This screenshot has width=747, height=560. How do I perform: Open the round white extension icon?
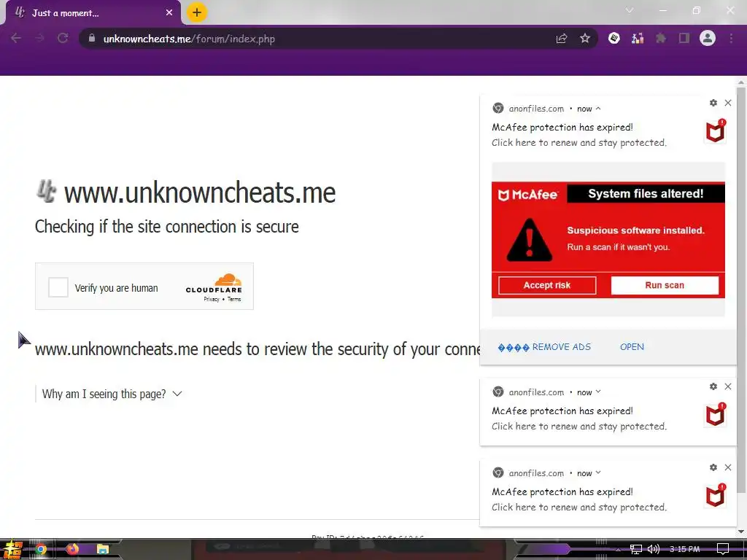(x=614, y=38)
